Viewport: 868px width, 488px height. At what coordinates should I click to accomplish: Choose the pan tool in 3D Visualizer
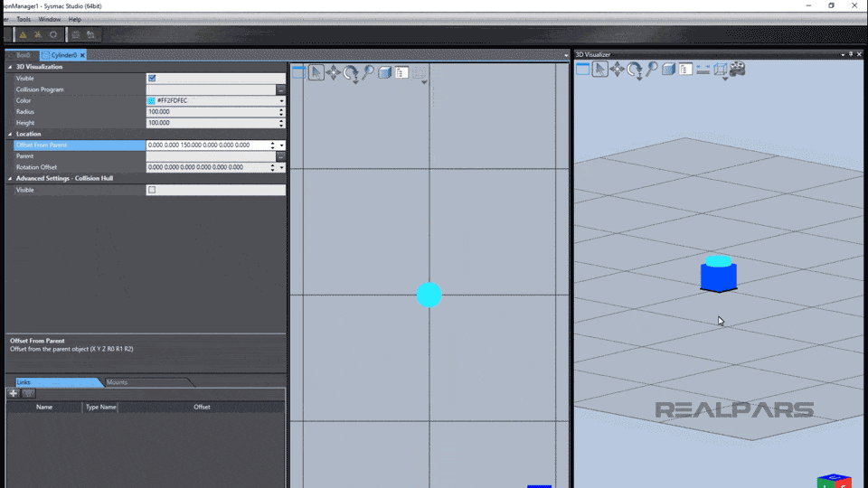click(617, 70)
